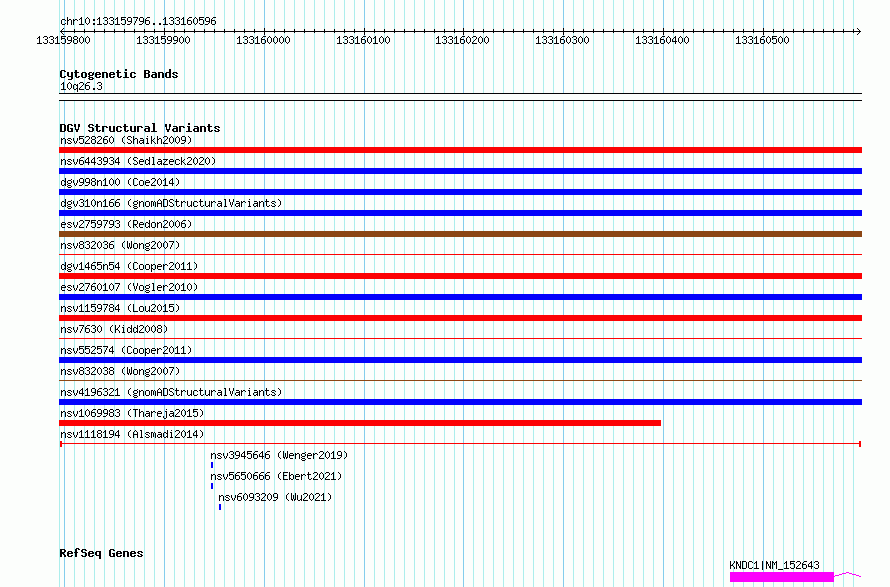Image resolution: width=890 pixels, height=587 pixels.
Task: Open nsv7630 (Kidd2008) variant
Action: coord(114,329)
